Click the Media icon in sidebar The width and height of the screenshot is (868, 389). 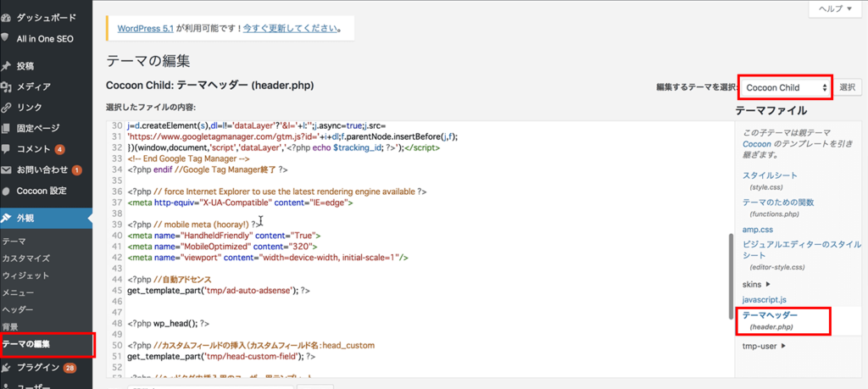pyautogui.click(x=6, y=86)
